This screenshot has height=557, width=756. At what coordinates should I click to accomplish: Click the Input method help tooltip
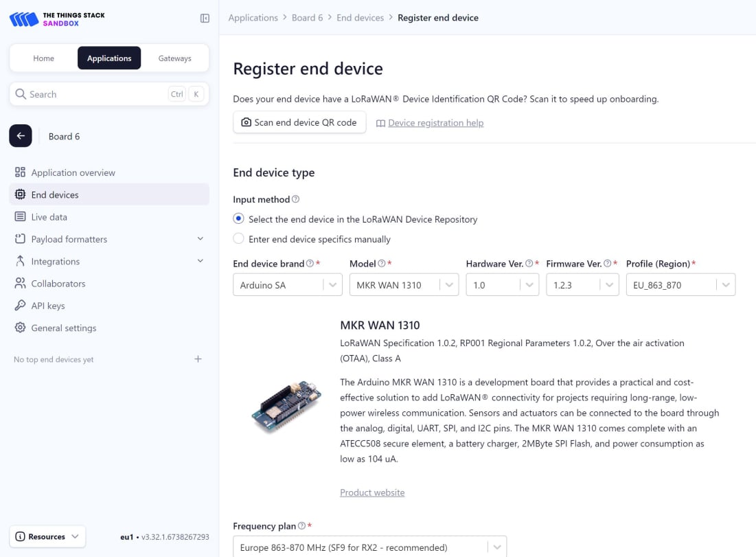pyautogui.click(x=295, y=198)
